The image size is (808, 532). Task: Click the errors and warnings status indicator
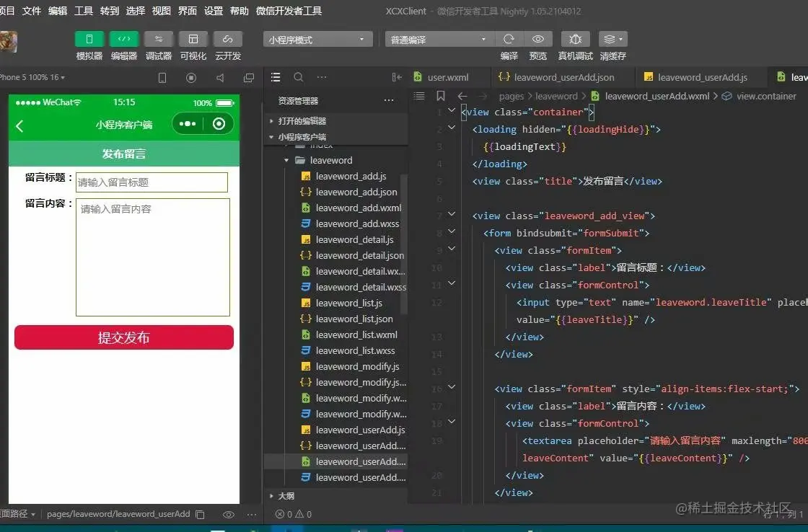click(x=293, y=515)
